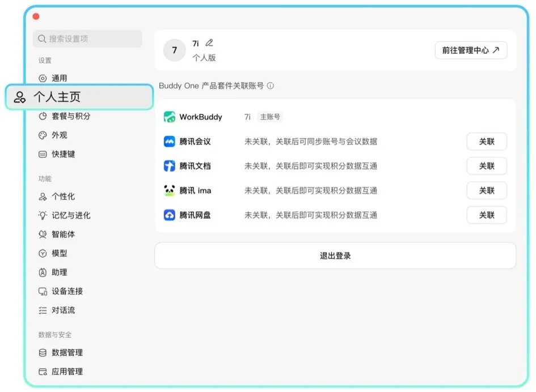The height and width of the screenshot is (392, 536).
Task: Click the person icon beside 个性化
Action: click(43, 197)
